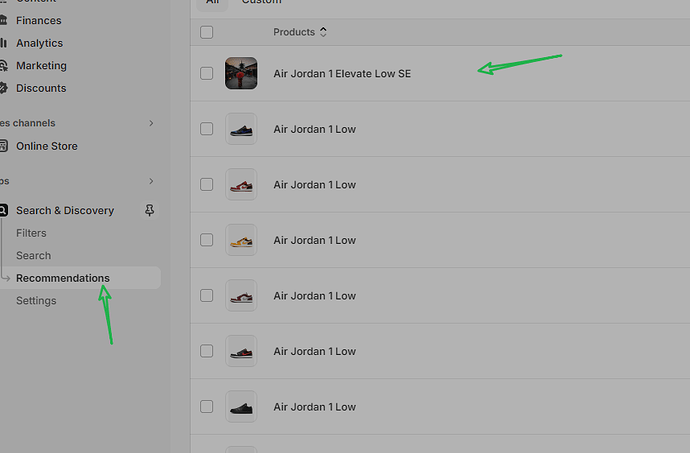The width and height of the screenshot is (690, 453).
Task: Open the Air Jordan 1 Elevate Low SE product name
Action: (x=342, y=74)
